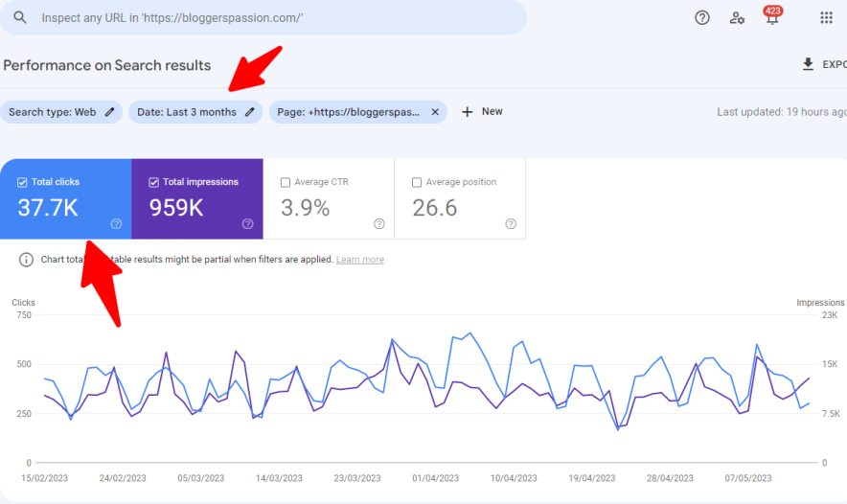Image resolution: width=847 pixels, height=504 pixels.
Task: Click help icon on Average CTR card
Action: [378, 223]
